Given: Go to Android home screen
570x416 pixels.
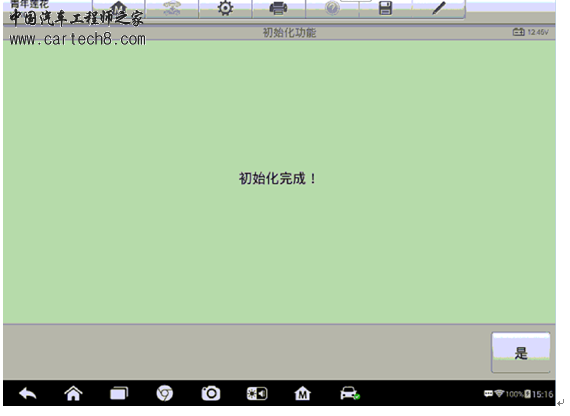Looking at the screenshot, I should (73, 393).
